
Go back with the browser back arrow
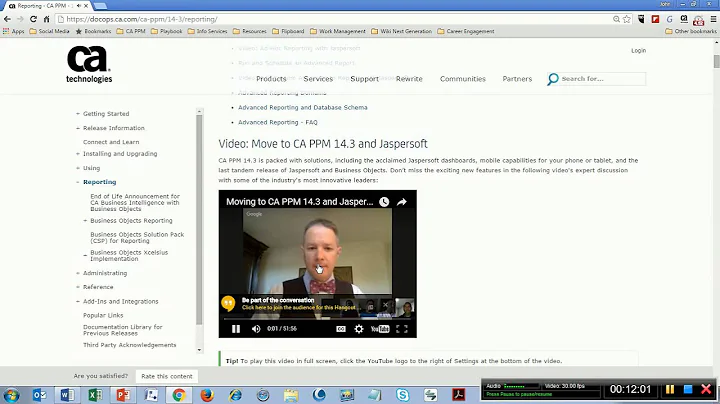pos(7,19)
